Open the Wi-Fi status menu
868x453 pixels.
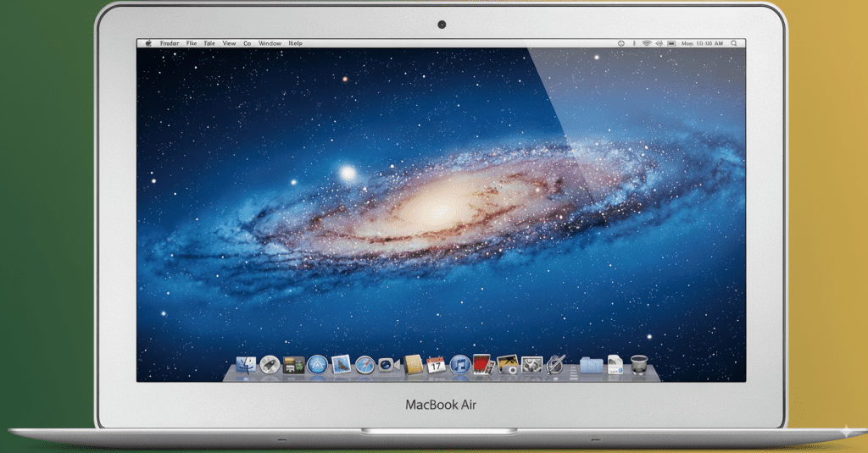647,43
